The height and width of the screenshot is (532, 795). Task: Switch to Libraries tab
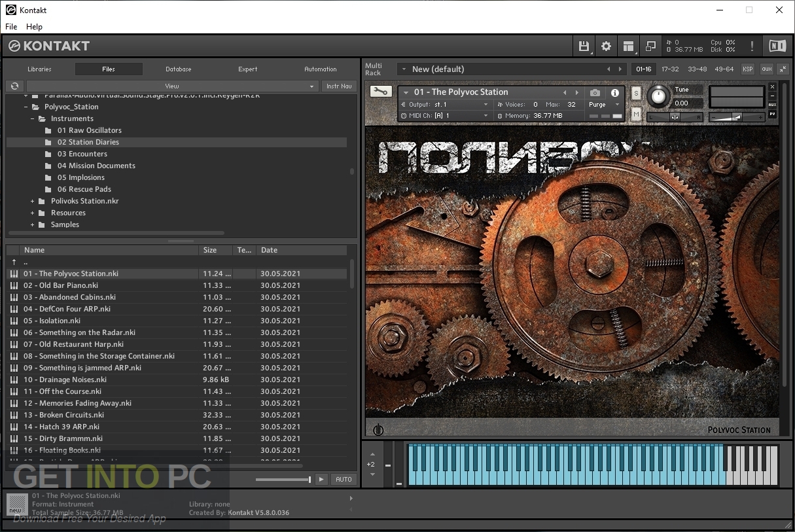click(x=39, y=69)
